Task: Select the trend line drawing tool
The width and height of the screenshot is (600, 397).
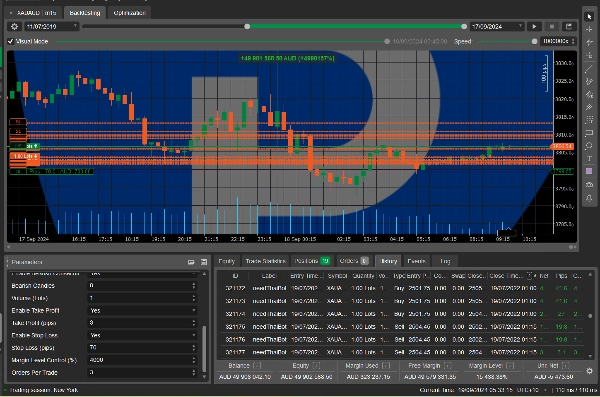Action: (x=589, y=69)
